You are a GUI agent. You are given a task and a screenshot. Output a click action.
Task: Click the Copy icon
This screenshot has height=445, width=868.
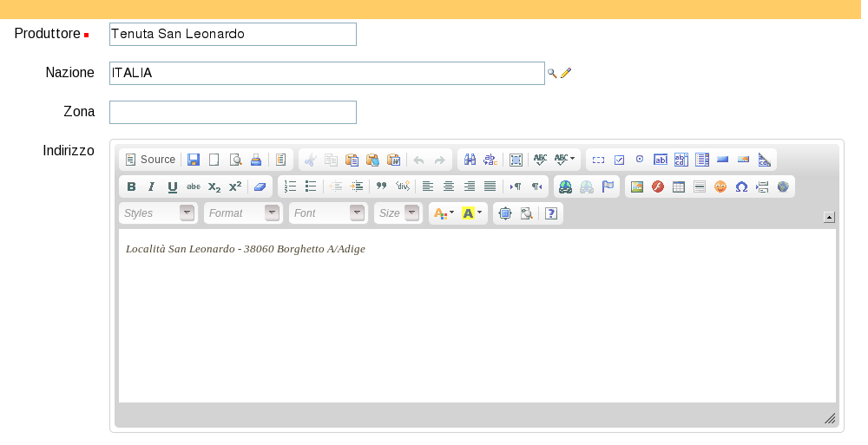[331, 160]
